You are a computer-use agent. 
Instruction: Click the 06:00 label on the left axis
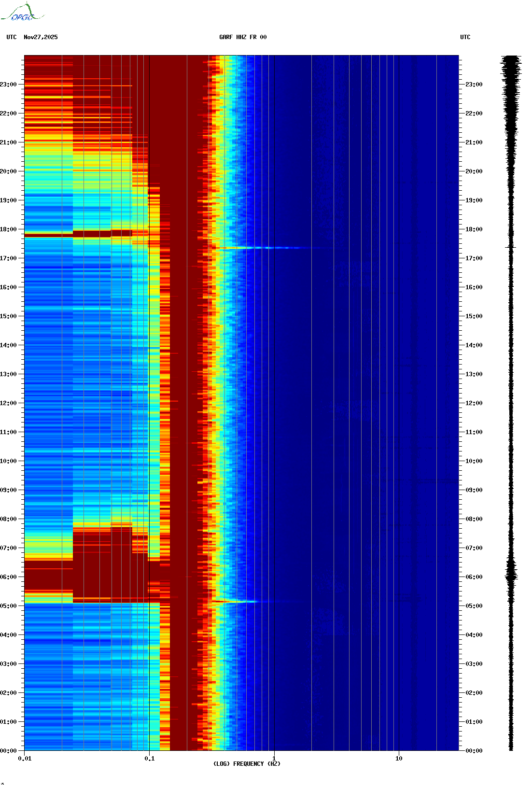tap(8, 577)
